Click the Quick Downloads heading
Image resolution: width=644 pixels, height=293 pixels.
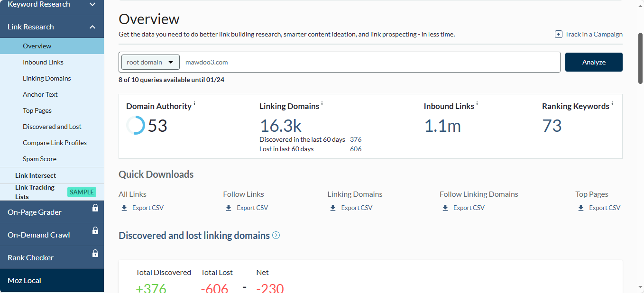tap(156, 174)
